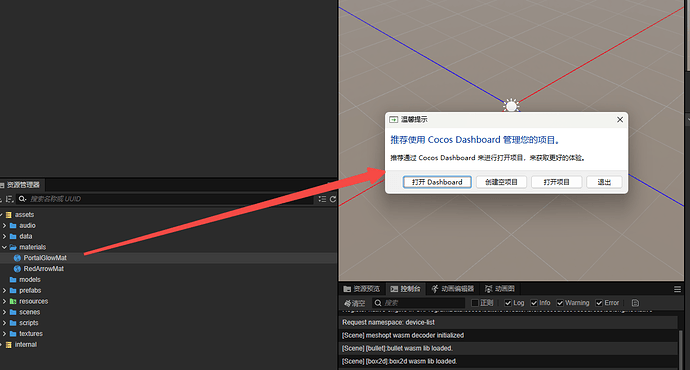
Task: Expand the textures folder
Action: click(4, 333)
